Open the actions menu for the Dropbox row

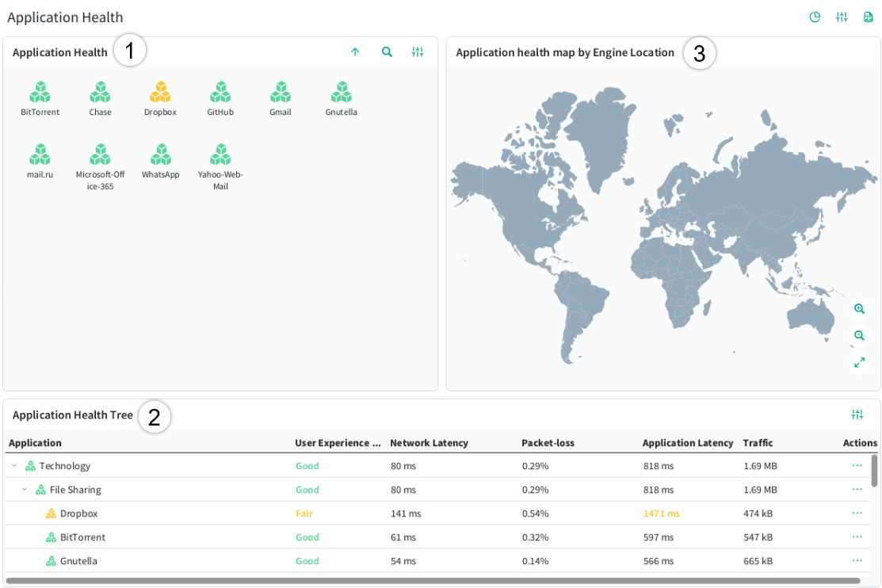[x=857, y=514]
